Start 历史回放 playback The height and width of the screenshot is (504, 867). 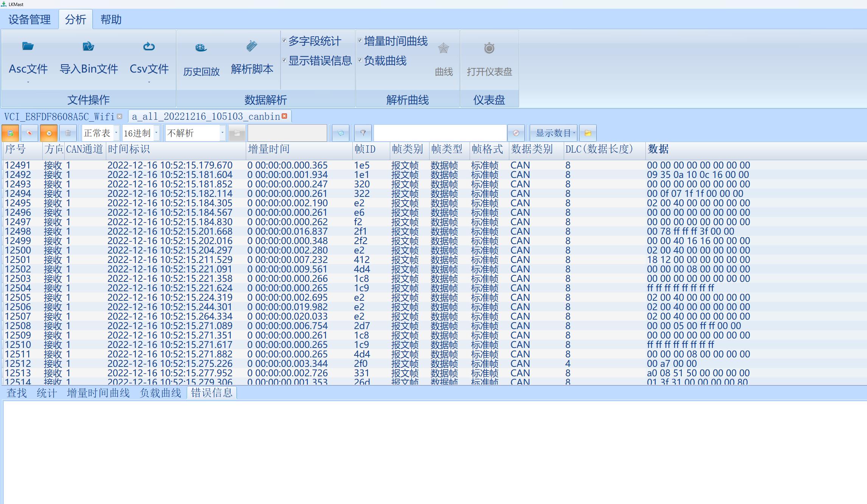coord(201,48)
